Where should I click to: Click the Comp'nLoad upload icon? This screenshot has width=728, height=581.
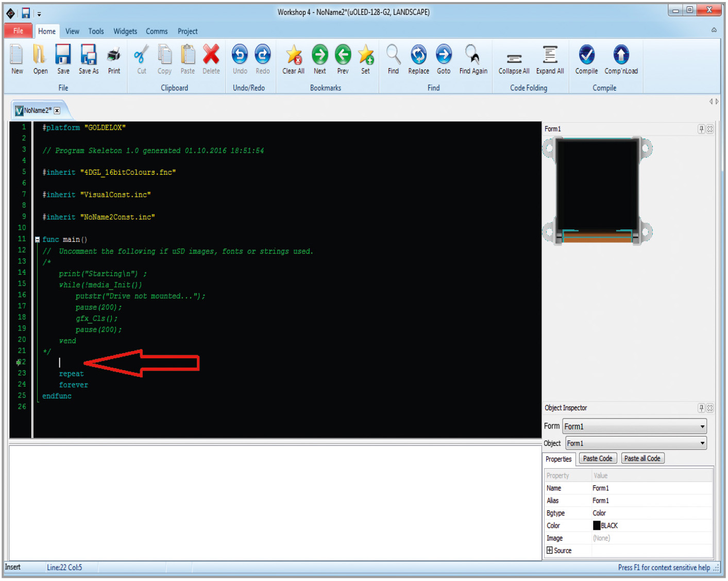(620, 55)
